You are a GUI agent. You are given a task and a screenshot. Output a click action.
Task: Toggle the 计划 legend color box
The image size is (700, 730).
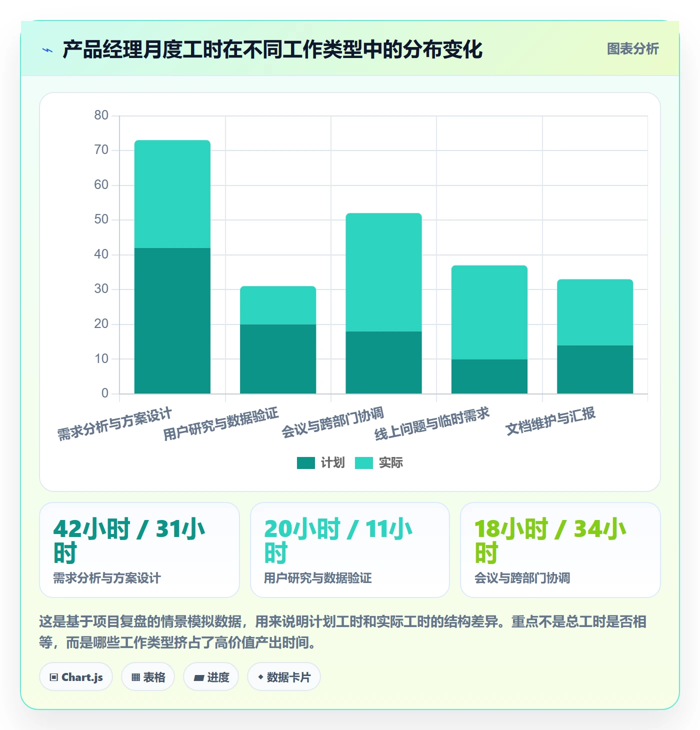(305, 463)
